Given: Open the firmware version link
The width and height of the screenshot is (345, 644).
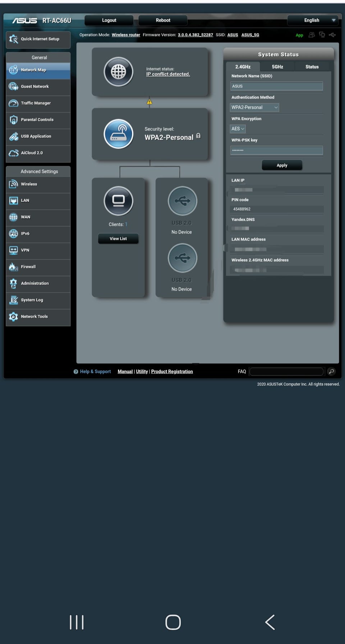Looking at the screenshot, I should pyautogui.click(x=195, y=35).
